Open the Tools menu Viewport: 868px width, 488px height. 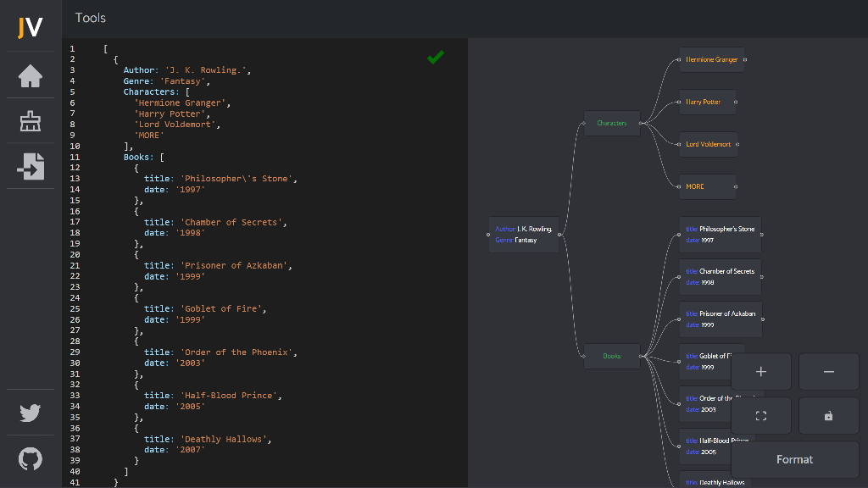coord(91,18)
